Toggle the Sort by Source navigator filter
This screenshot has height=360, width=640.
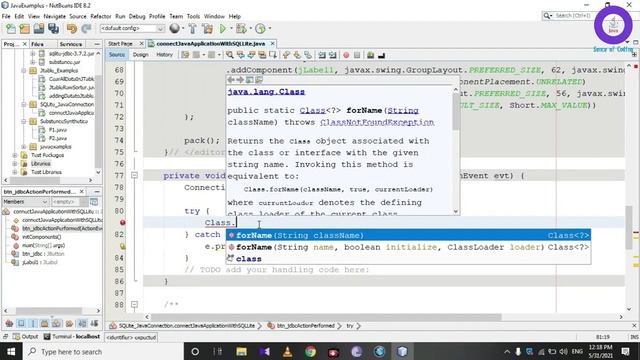(94, 324)
